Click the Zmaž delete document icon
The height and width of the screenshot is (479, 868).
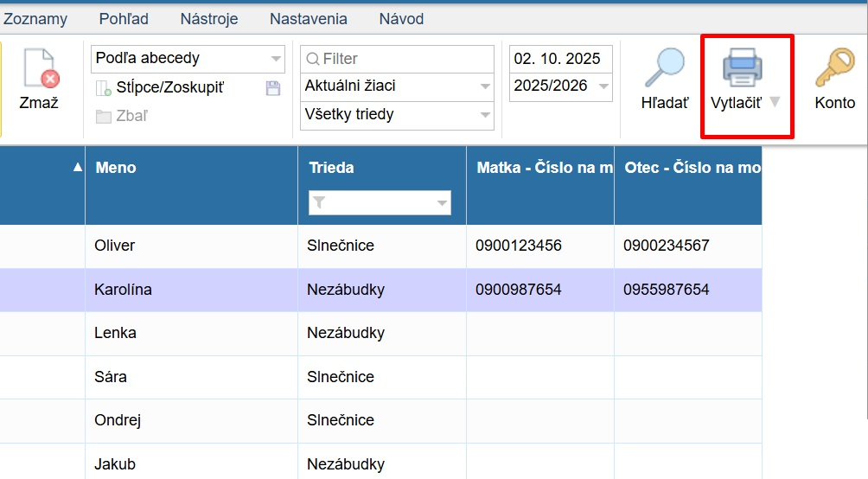39,69
